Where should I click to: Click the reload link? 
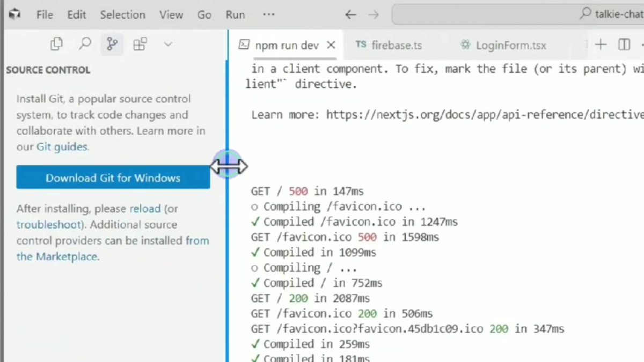(145, 208)
